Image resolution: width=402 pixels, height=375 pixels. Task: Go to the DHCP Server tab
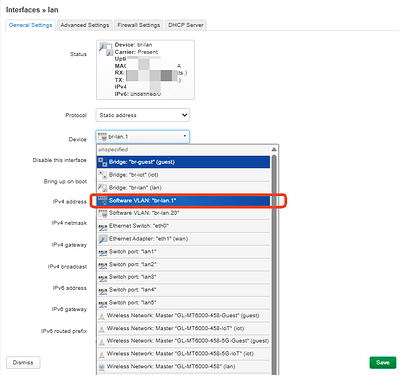click(186, 25)
